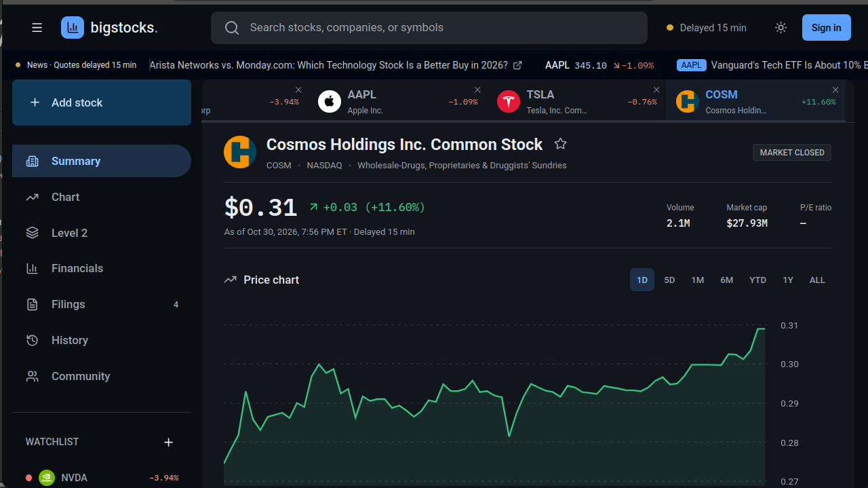This screenshot has height=488, width=868.
Task: Toggle the light/dark theme sun icon
Action: [x=781, y=28]
